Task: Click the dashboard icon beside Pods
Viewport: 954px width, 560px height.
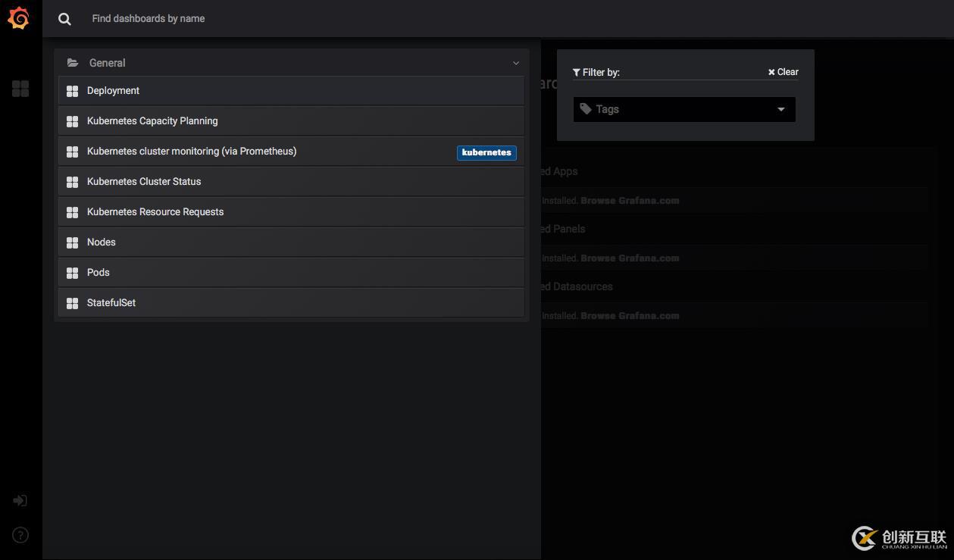Action: point(73,273)
